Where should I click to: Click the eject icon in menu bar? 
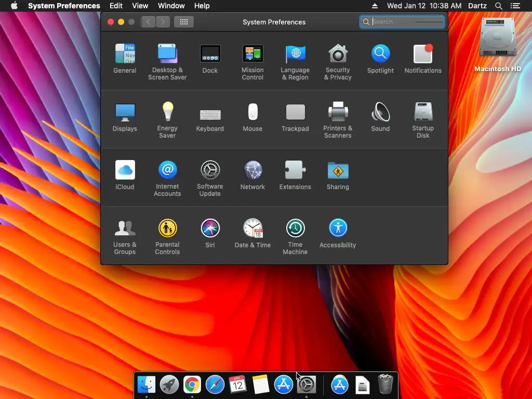375,6
